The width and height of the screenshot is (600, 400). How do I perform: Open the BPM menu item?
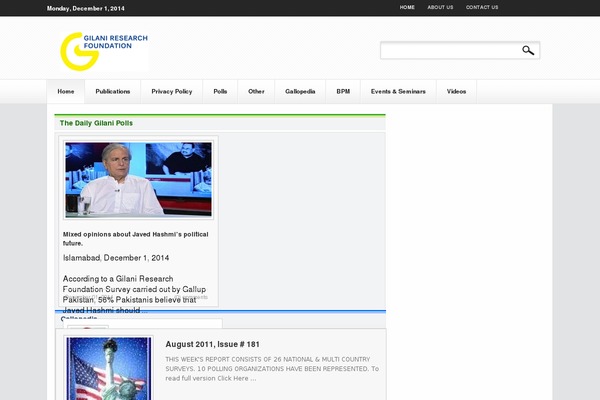point(343,91)
